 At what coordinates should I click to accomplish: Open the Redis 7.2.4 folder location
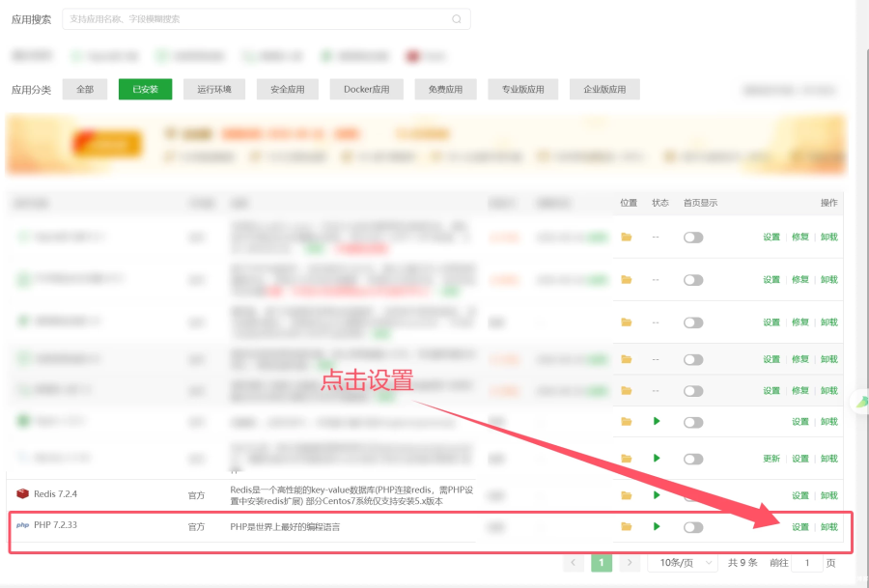coord(627,495)
